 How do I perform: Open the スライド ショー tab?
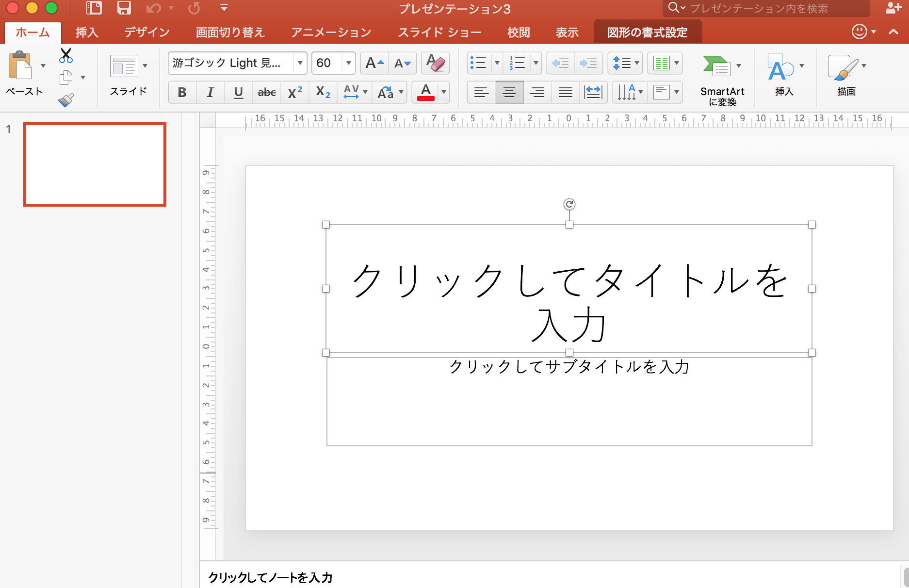[439, 33]
